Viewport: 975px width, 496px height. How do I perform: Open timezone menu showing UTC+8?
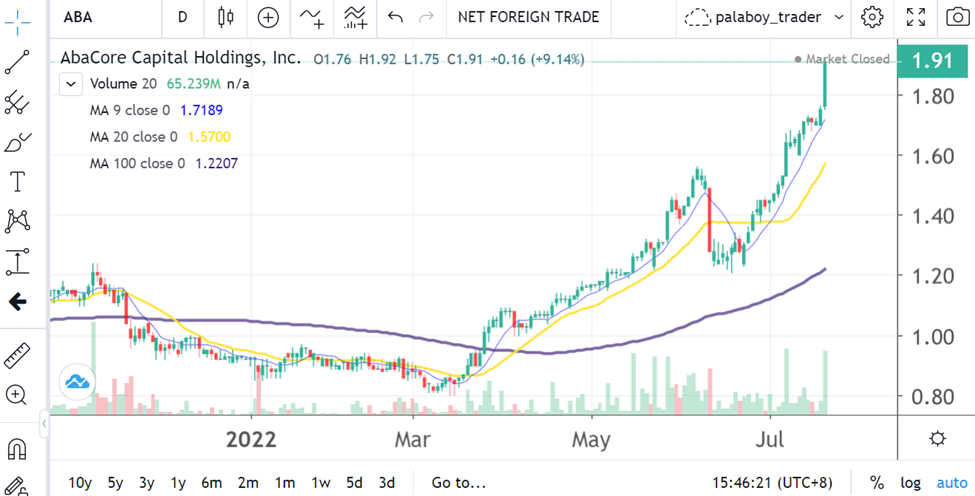pyautogui.click(x=772, y=483)
